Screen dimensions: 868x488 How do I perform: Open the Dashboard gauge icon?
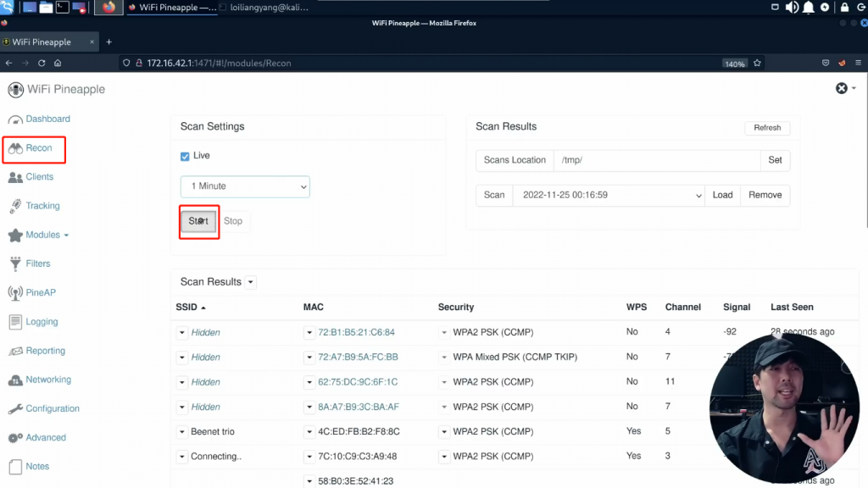click(x=14, y=119)
